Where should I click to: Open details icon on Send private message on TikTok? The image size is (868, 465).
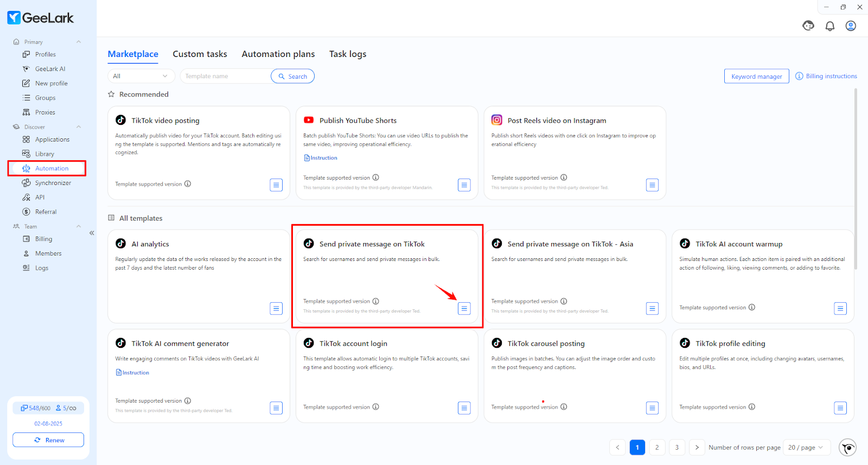point(464,309)
